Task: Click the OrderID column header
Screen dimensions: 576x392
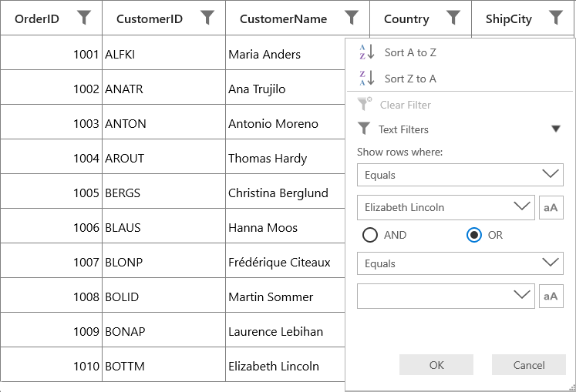Action: (51, 18)
